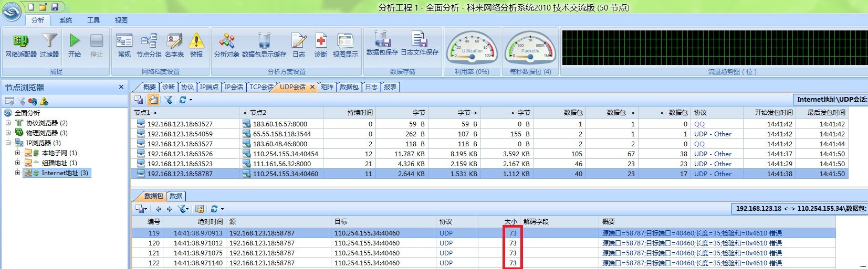Open the 节点分组 node grouping tool
This screenshot has height=269, width=868.
point(149,46)
